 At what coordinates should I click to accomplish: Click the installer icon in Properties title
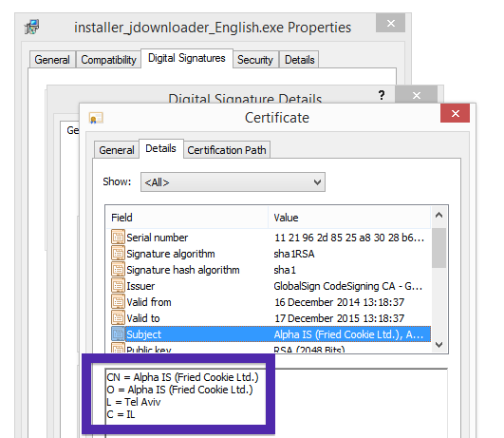(32, 27)
